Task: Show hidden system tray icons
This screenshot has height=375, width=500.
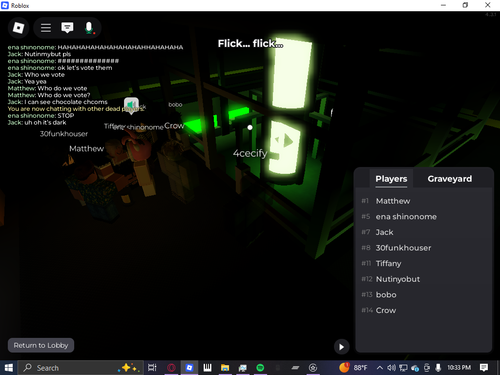Action: tap(380, 368)
